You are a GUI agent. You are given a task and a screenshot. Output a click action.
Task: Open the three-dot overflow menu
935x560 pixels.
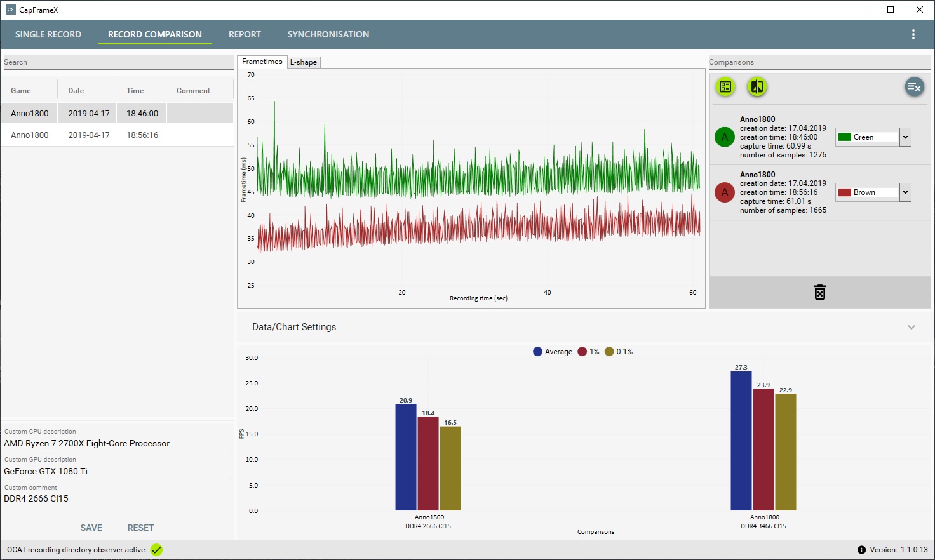pyautogui.click(x=913, y=34)
